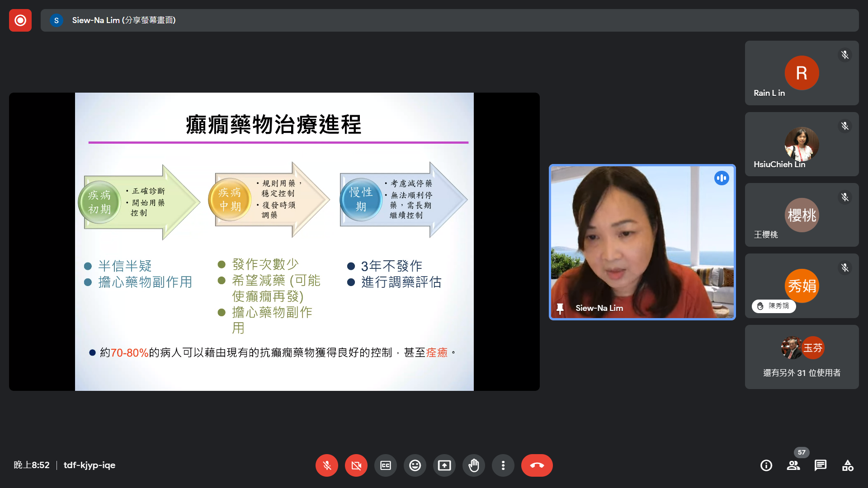Image resolution: width=868 pixels, height=488 pixels.
Task: Click the R avatar of Rain L in
Action: [x=802, y=73]
